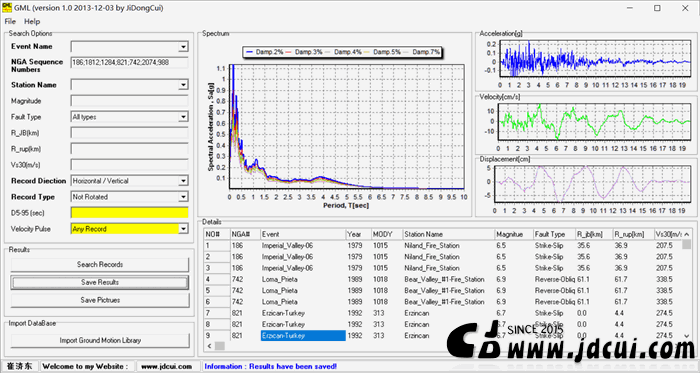The image size is (700, 373).
Task: Click the Damp.3% red legend marker
Action: (x=288, y=52)
